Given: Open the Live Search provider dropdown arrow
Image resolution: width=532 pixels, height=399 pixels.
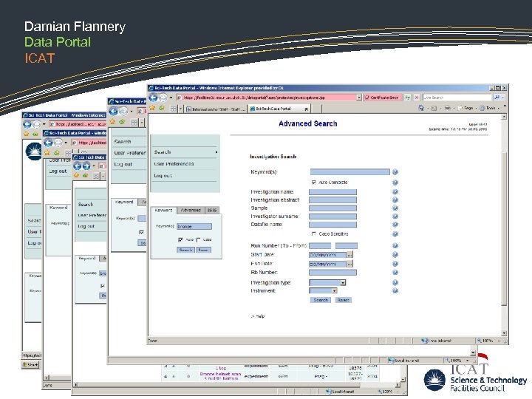Looking at the screenshot, I should tap(503, 98).
